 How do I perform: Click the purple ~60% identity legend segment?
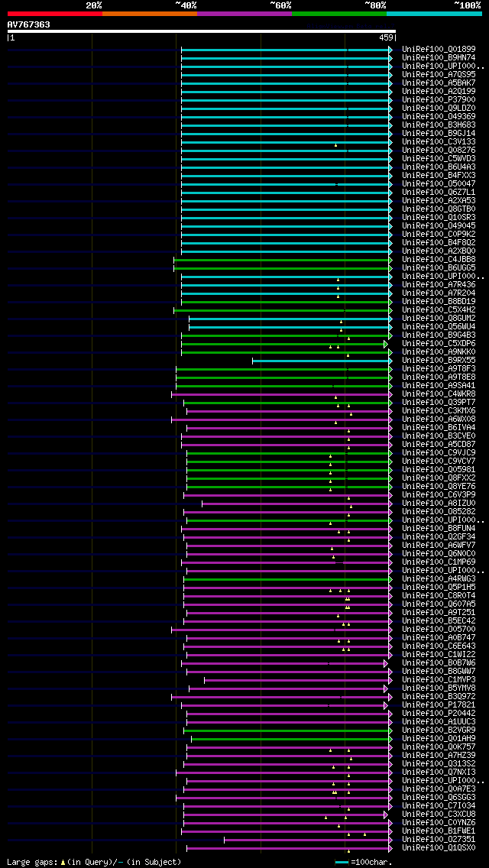244,13
